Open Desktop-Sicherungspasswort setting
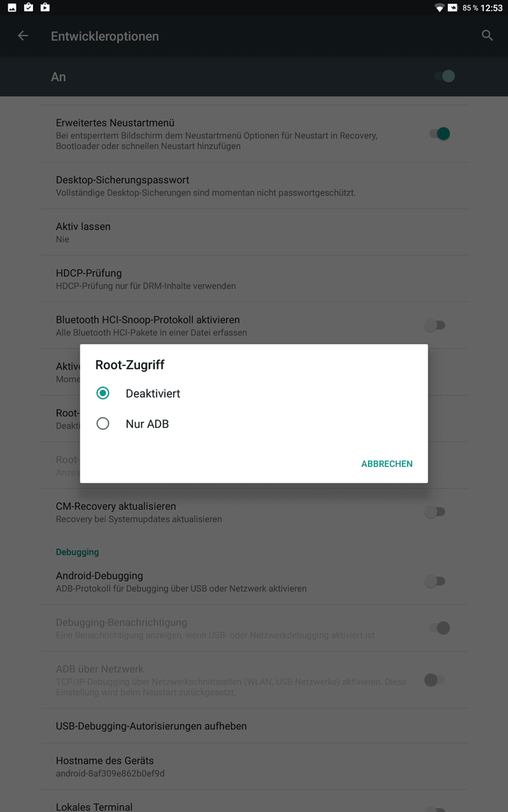Viewport: 508px width, 812px height. (254, 186)
